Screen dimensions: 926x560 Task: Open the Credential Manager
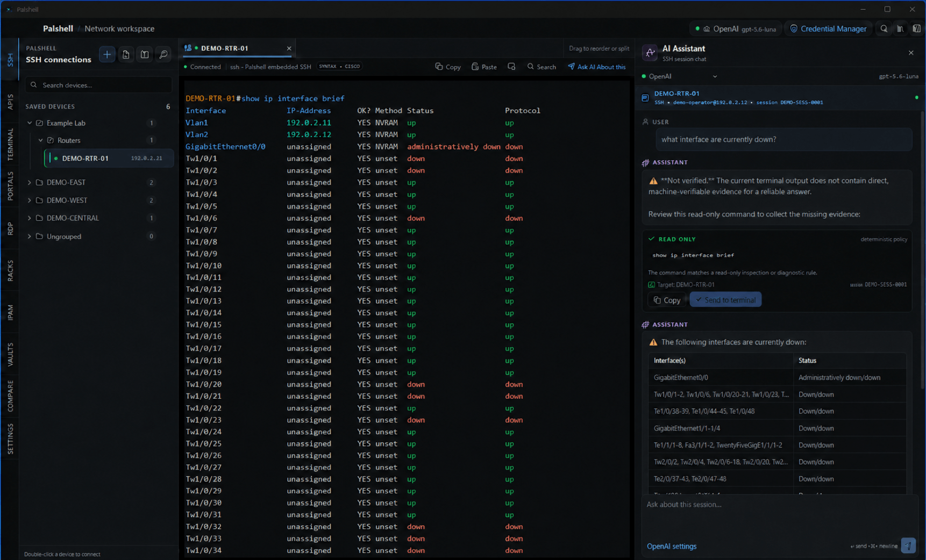click(x=828, y=28)
